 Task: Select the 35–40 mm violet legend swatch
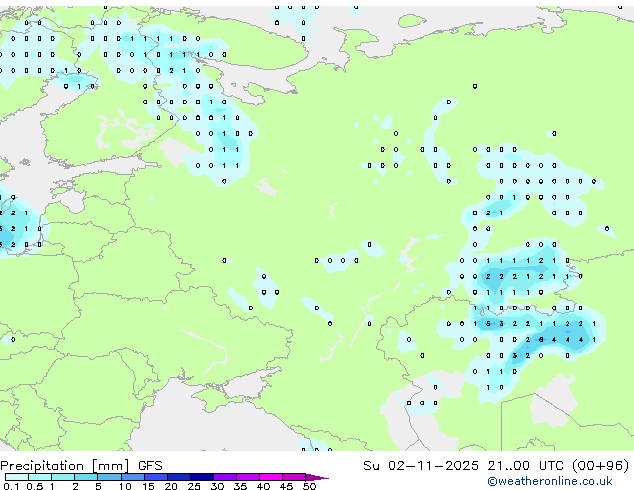(248, 477)
